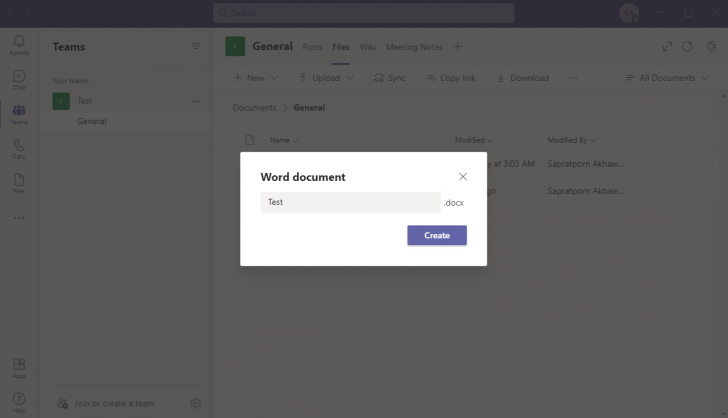
Task: Go back with the back arrow
Action: tap(10, 13)
